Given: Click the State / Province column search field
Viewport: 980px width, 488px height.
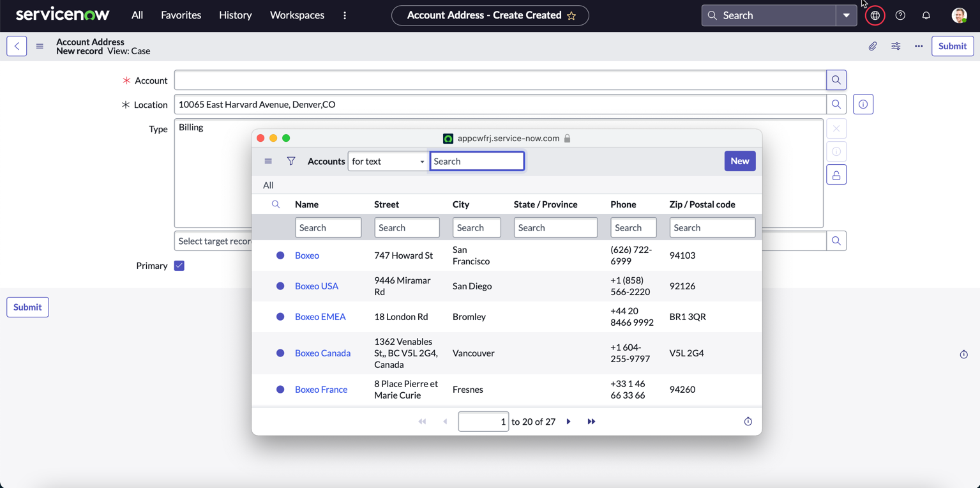Looking at the screenshot, I should point(555,227).
